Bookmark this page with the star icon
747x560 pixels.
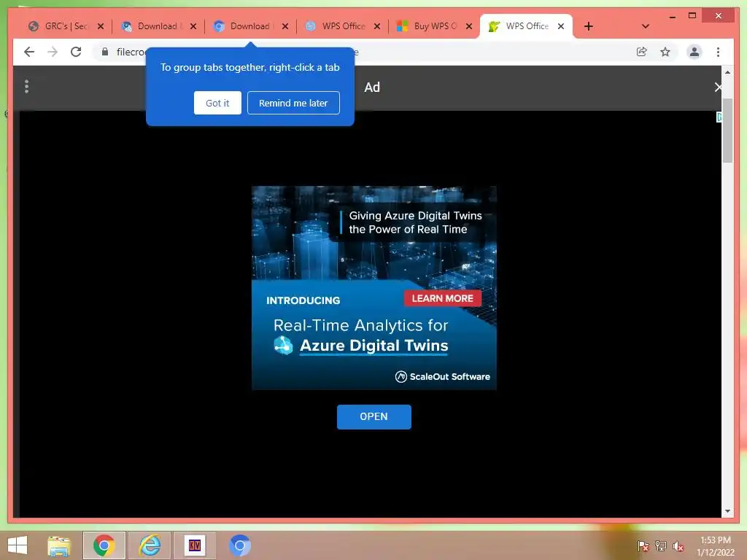click(x=665, y=52)
